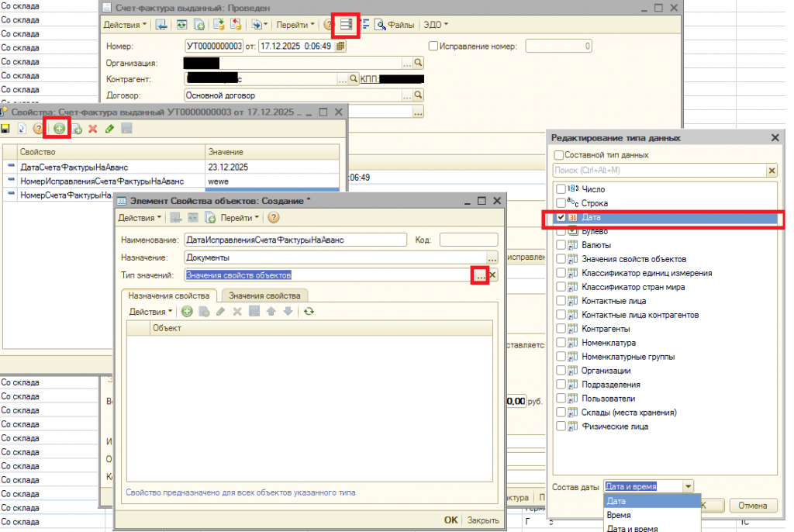Select Время in Состав даты list
Viewport: 794px width, 532px height.
point(652,515)
